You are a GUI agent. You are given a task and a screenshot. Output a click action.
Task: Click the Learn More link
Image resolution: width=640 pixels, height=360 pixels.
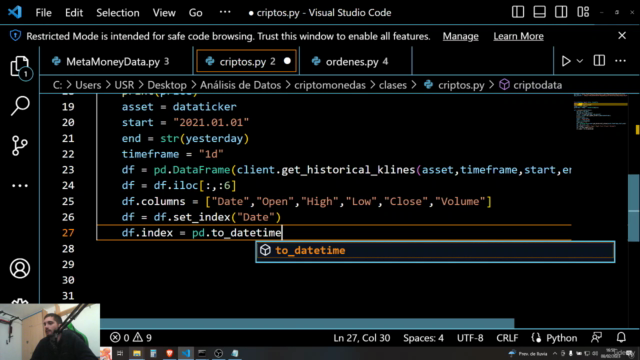pyautogui.click(x=518, y=36)
